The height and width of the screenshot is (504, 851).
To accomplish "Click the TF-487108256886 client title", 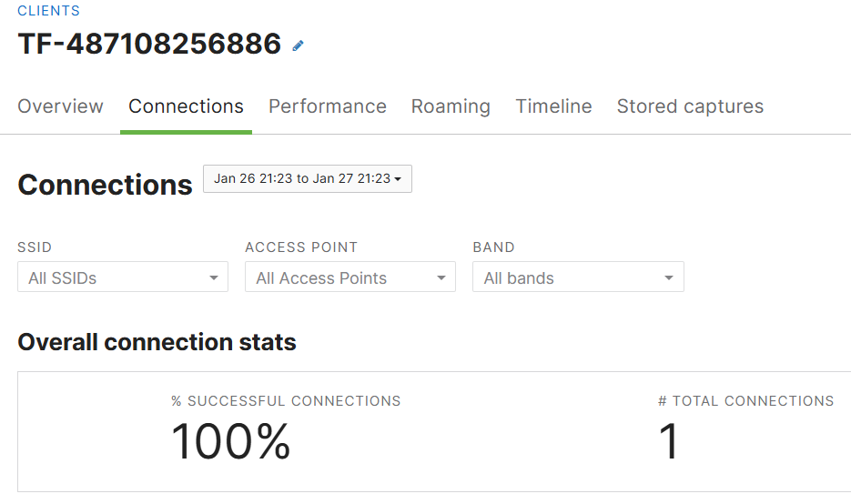I will [x=149, y=44].
